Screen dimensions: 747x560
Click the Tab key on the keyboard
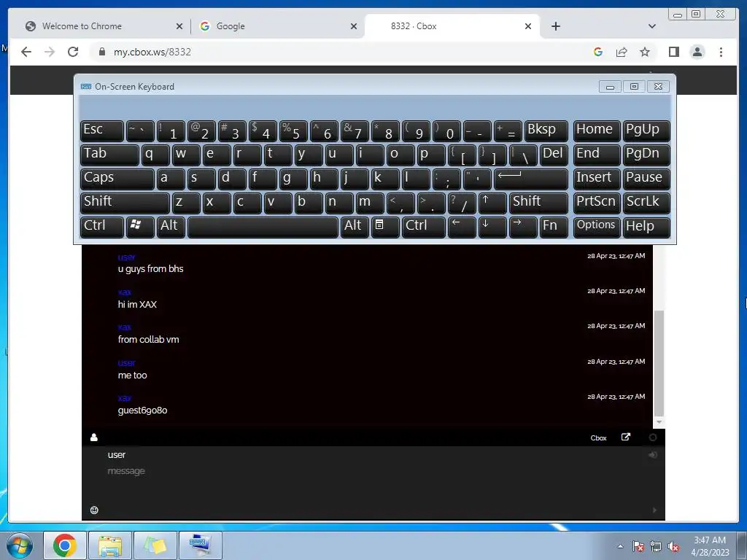point(109,155)
